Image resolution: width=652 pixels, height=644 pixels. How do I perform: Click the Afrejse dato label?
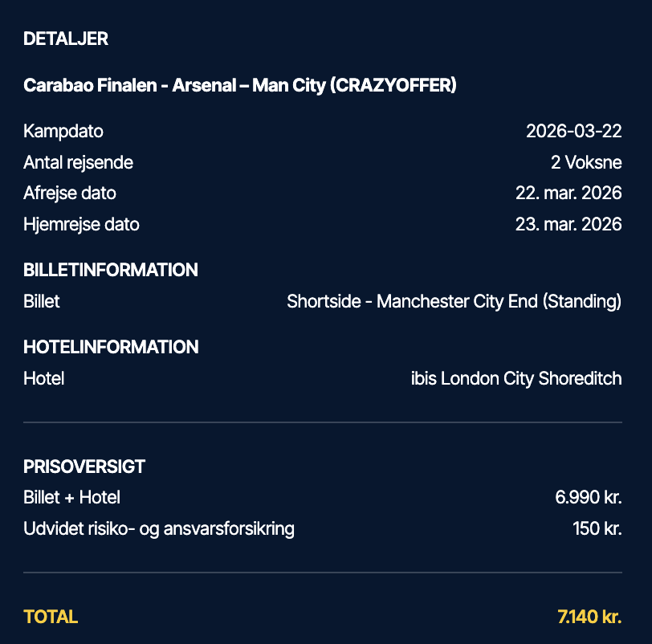click(x=70, y=194)
